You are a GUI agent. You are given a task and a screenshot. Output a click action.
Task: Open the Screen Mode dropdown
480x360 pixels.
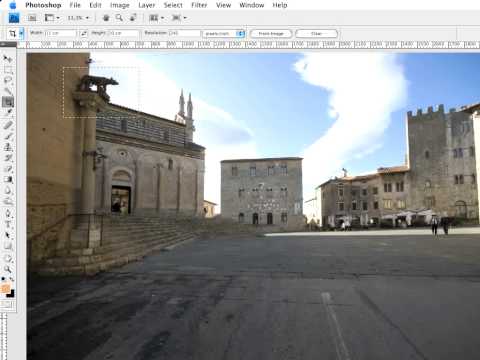point(179,18)
